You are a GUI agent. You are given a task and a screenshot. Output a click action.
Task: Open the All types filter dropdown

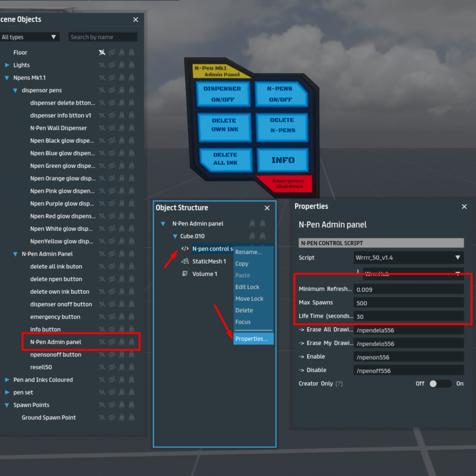tap(30, 37)
